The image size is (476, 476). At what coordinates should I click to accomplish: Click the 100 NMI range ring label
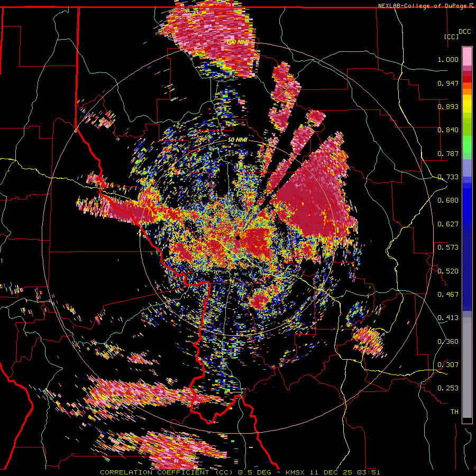click(x=237, y=42)
